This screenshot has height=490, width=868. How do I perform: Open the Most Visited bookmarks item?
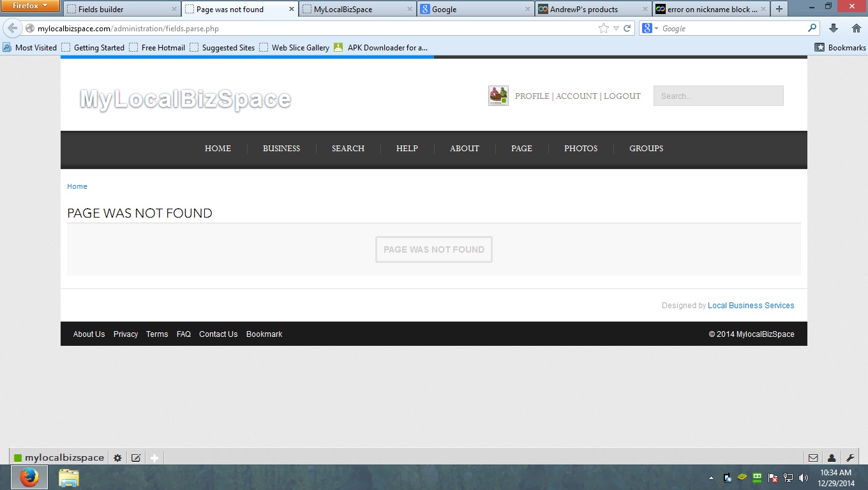pos(30,47)
